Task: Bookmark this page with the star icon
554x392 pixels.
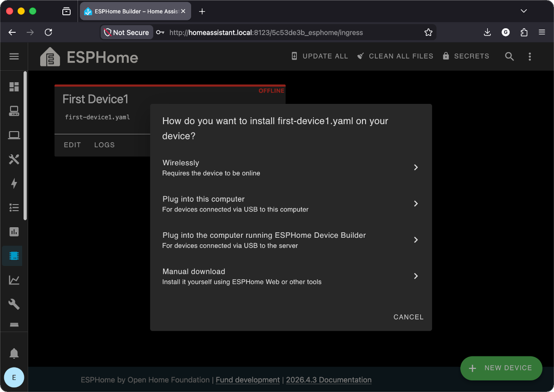Action: tap(428, 32)
